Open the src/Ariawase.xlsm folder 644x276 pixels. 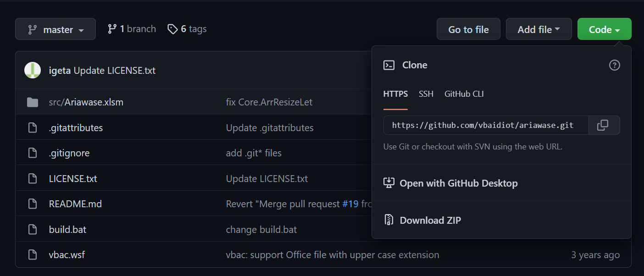point(86,102)
